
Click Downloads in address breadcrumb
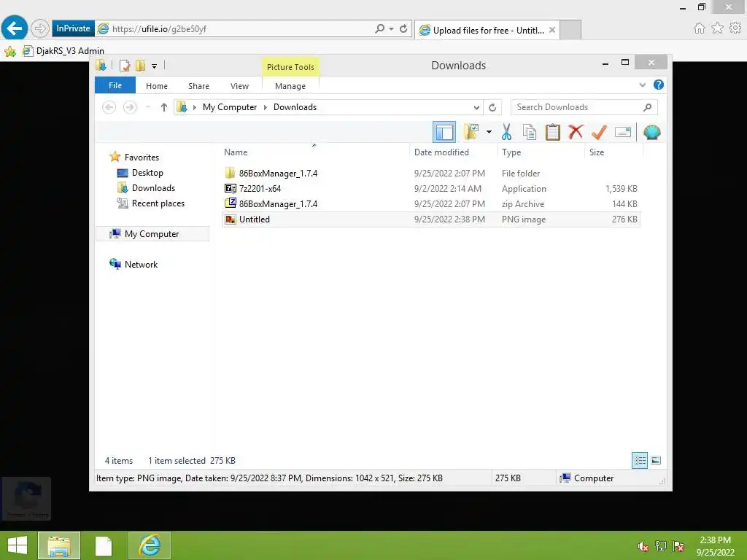(295, 107)
